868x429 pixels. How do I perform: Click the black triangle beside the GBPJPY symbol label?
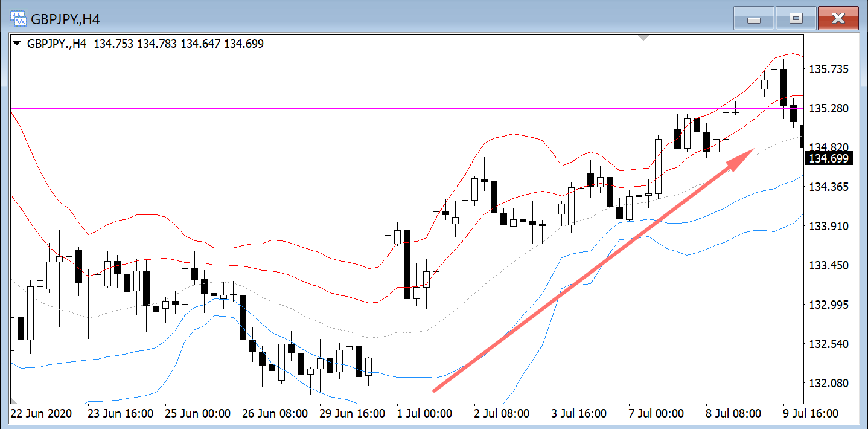pos(17,44)
